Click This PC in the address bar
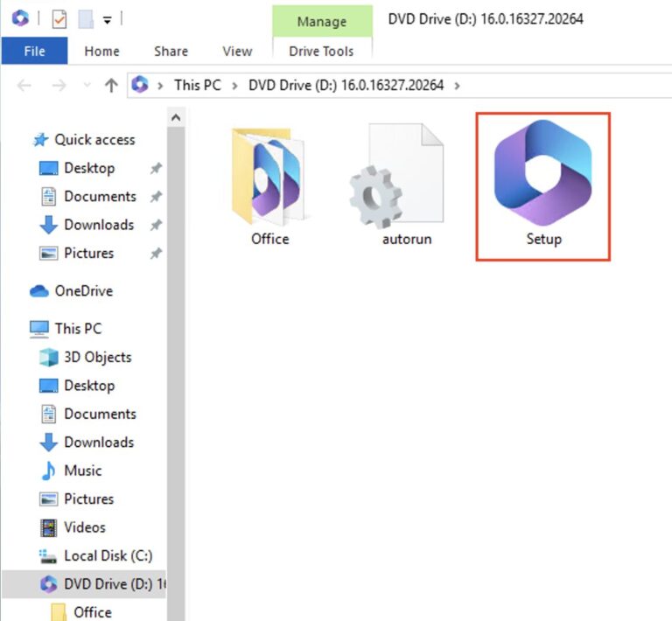This screenshot has height=621, width=672. [x=198, y=85]
